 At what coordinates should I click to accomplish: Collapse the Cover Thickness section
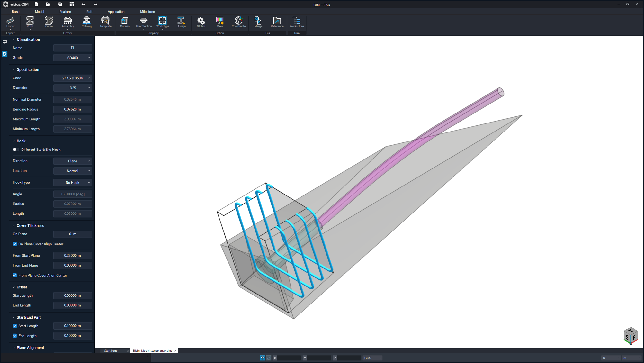(x=13, y=226)
